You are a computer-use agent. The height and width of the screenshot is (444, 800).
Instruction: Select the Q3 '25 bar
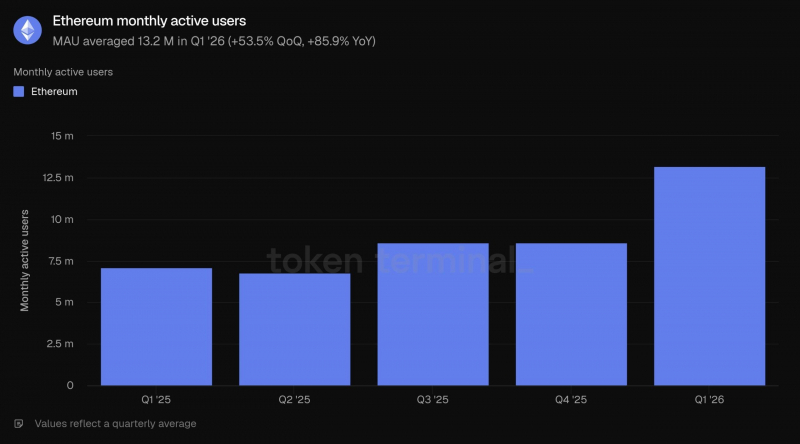433,314
